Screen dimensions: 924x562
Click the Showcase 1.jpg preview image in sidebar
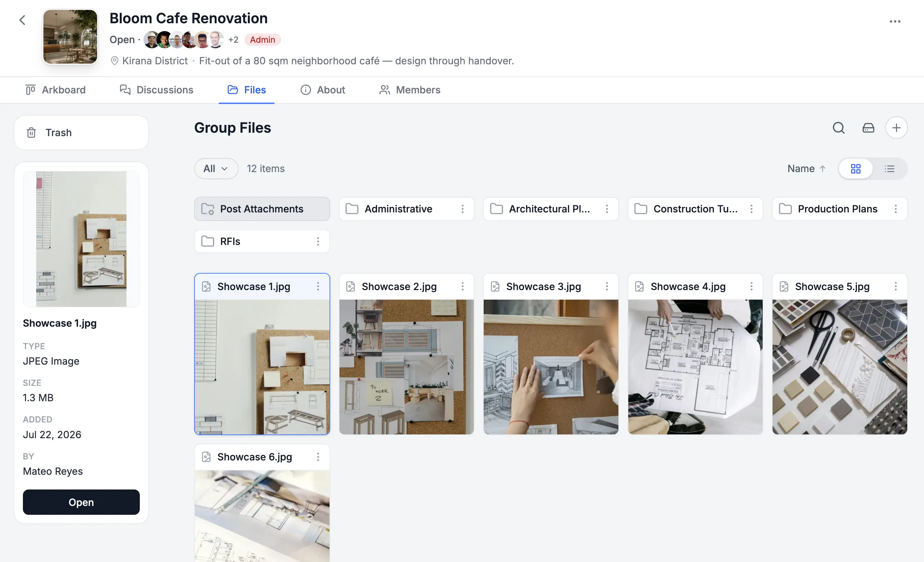81,239
